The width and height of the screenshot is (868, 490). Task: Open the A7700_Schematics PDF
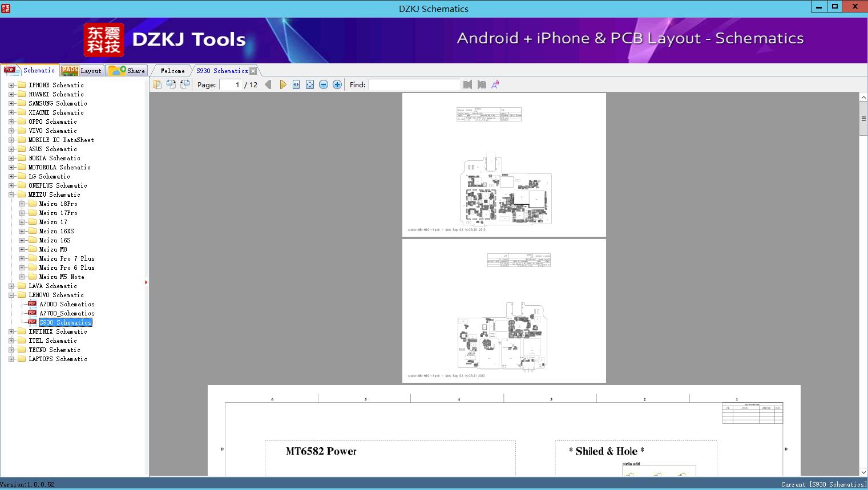(x=67, y=313)
